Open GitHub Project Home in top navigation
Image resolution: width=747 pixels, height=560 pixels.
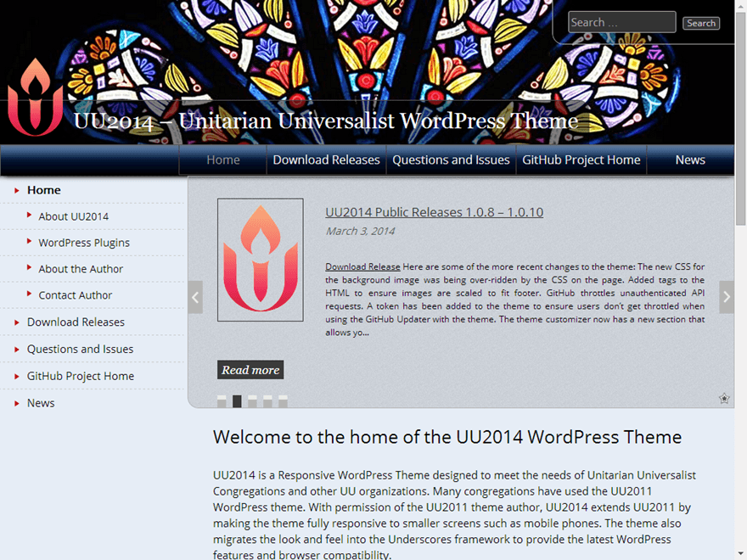(581, 160)
